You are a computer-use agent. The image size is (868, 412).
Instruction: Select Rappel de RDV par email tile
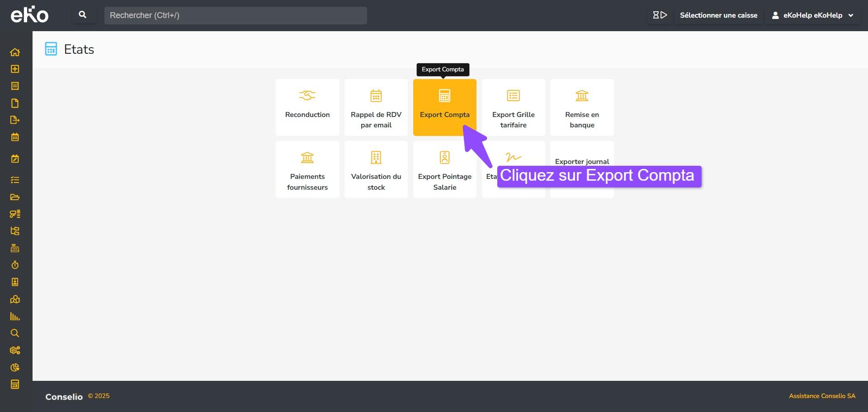pyautogui.click(x=376, y=108)
